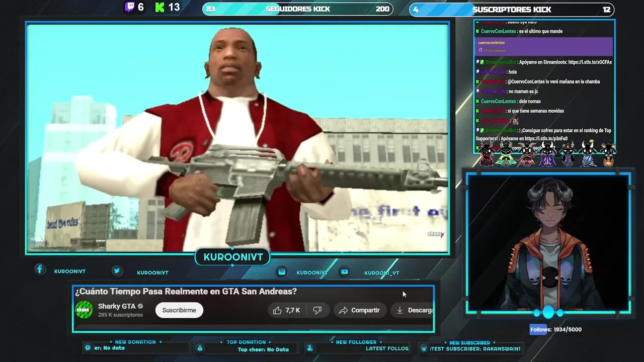
Task: Click chat message 'es el ultimo que mande'
Action: click(x=541, y=31)
